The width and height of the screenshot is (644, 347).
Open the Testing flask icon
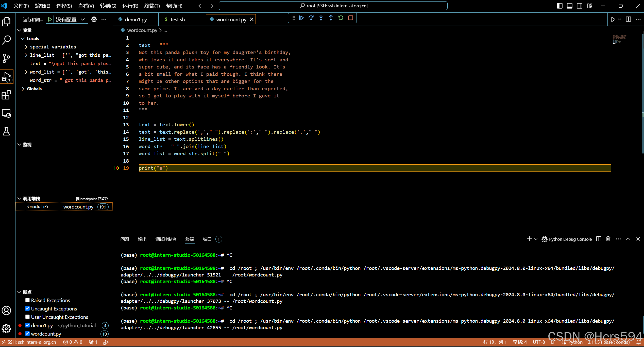click(6, 131)
